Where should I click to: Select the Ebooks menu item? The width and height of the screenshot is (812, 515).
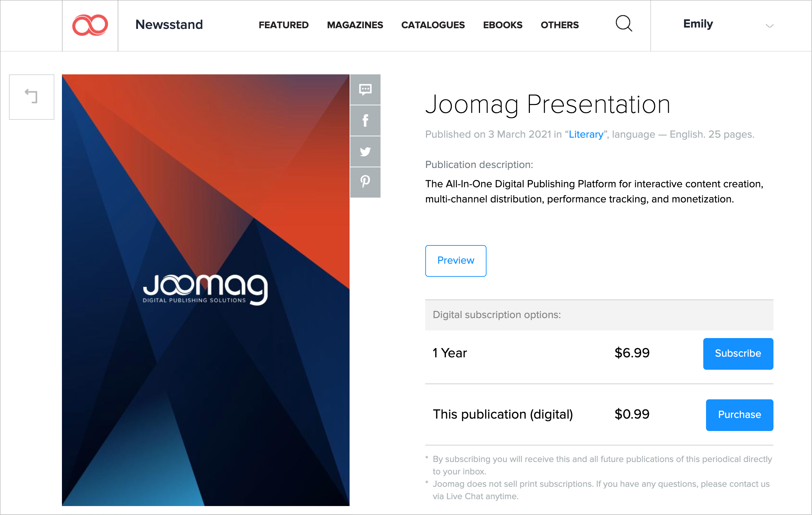[502, 25]
